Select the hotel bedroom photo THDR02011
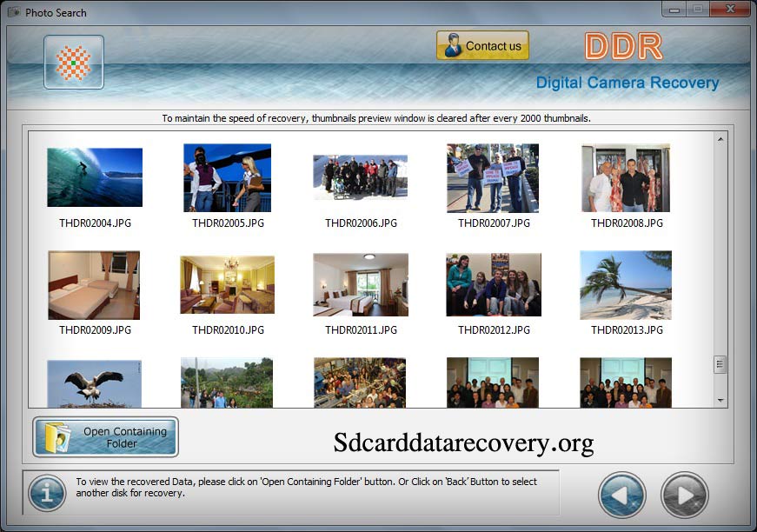Viewport: 757px width, 532px height. [x=361, y=285]
